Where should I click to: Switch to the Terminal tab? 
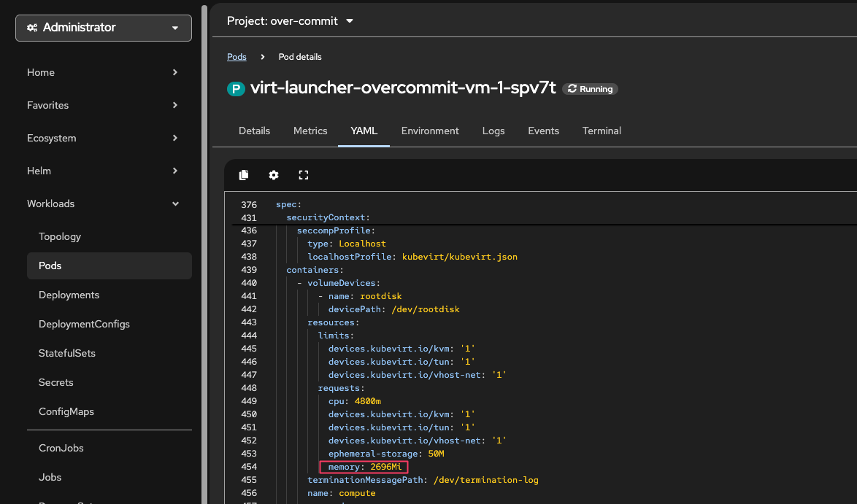pos(602,131)
